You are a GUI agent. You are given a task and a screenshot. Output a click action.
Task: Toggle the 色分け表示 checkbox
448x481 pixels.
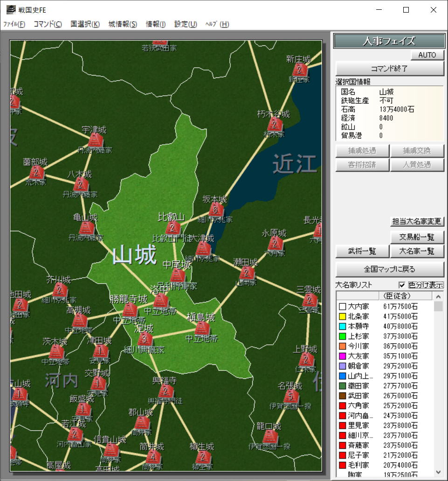(x=402, y=285)
